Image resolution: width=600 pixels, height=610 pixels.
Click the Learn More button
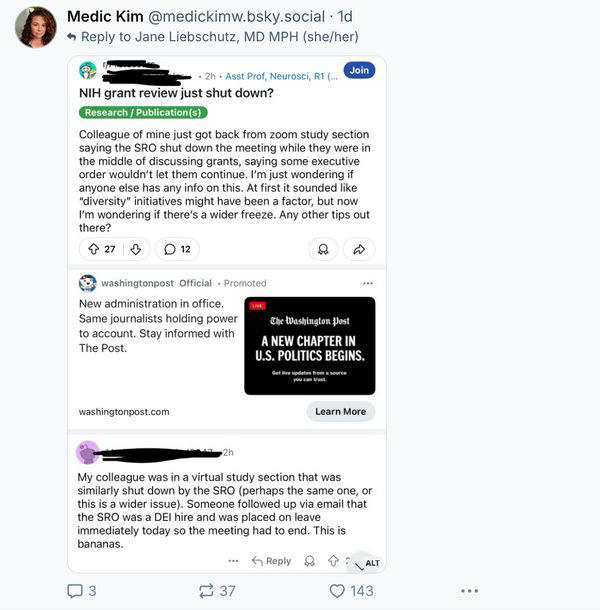click(x=340, y=411)
